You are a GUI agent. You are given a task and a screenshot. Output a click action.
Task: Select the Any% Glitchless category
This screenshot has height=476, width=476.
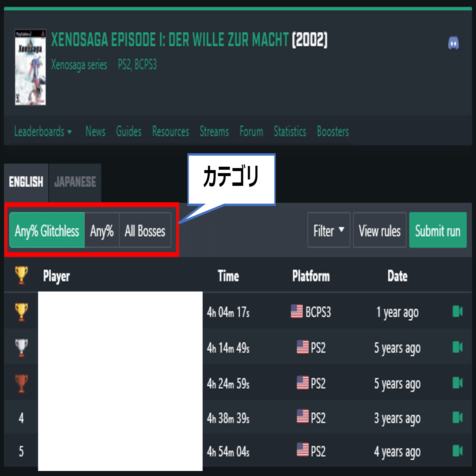47,230
